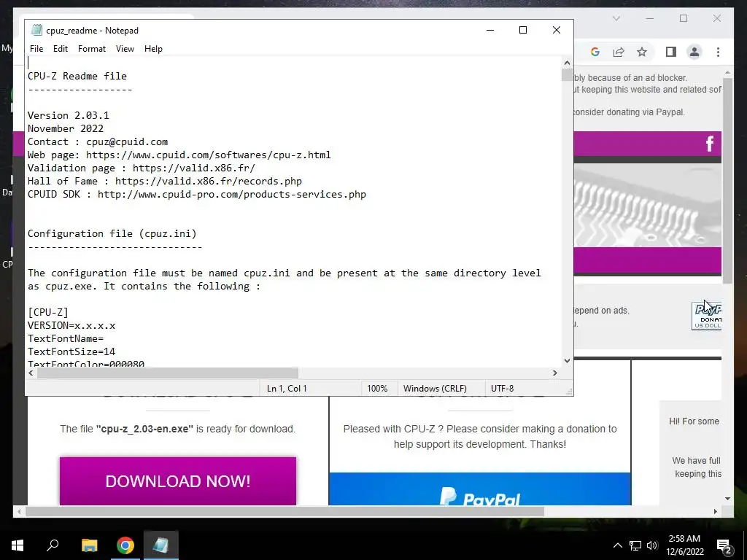747x560 pixels.
Task: Click the 'TextFontSize=14' line
Action: click(71, 352)
